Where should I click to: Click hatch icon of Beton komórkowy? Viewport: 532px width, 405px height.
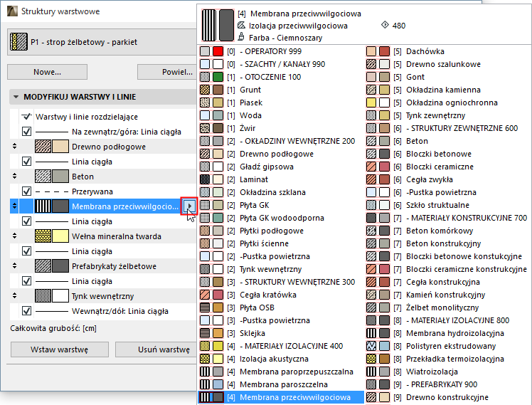tap(371, 231)
